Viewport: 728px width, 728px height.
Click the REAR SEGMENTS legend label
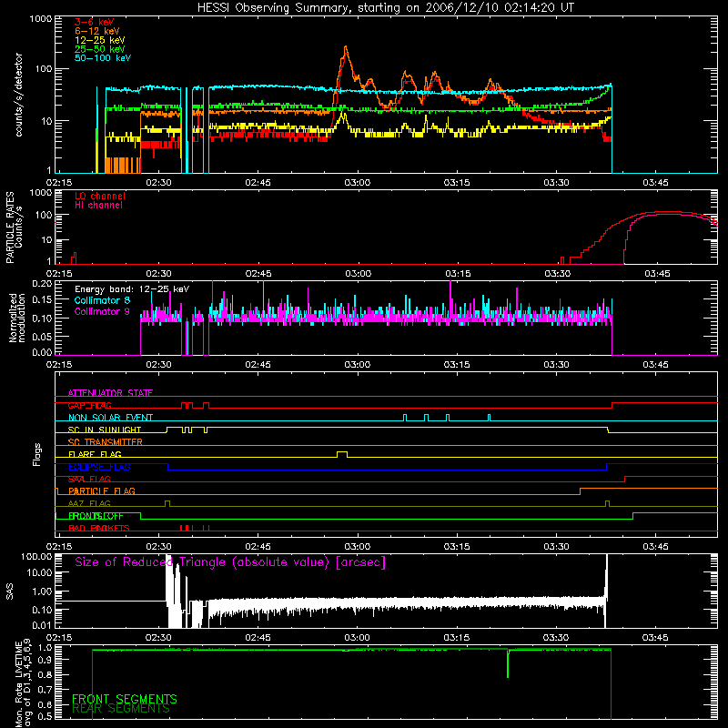121,709
